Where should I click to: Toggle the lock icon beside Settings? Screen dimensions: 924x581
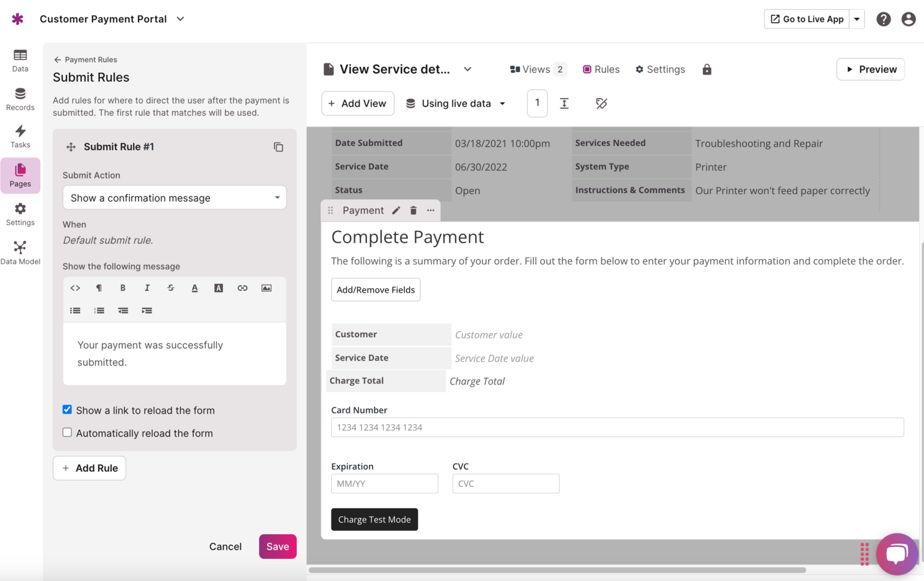(707, 69)
